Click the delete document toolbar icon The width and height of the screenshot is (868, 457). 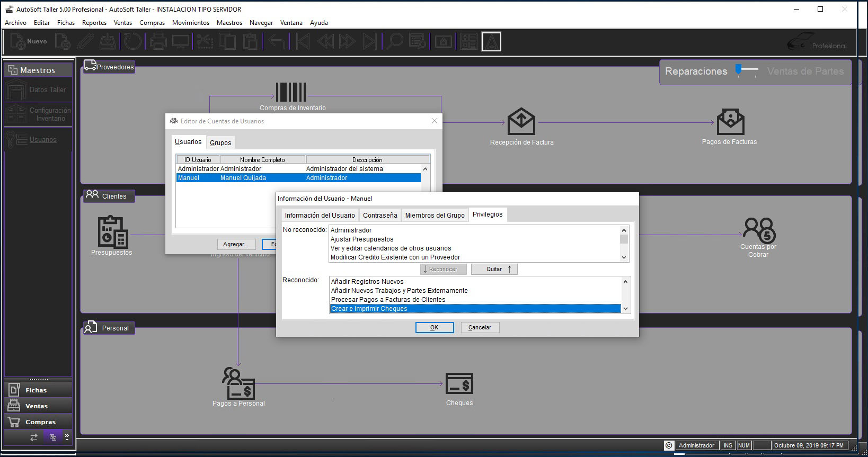63,41
